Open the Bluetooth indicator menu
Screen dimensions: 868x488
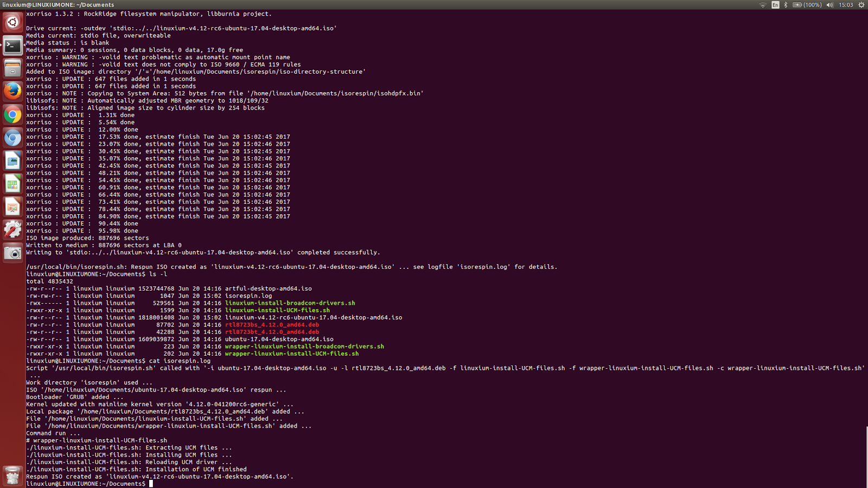(786, 5)
